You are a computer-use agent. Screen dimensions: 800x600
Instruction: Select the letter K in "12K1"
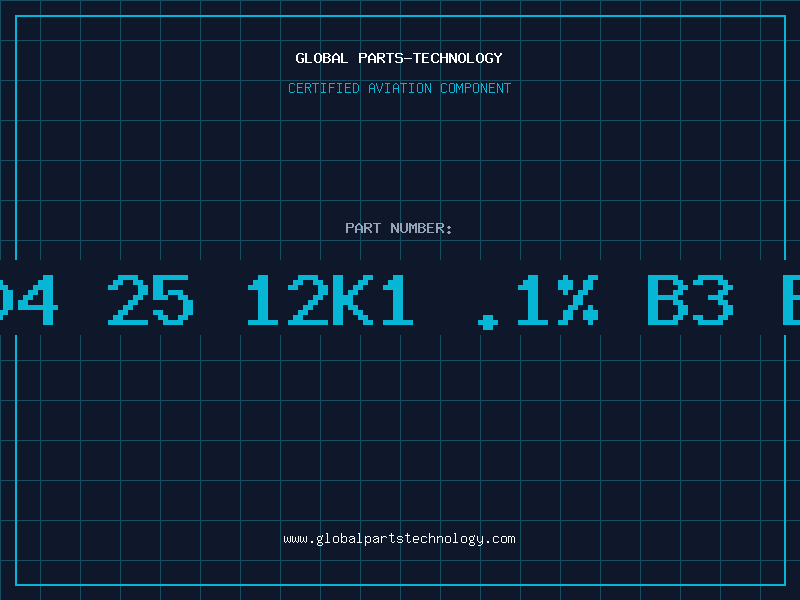[x=353, y=299]
